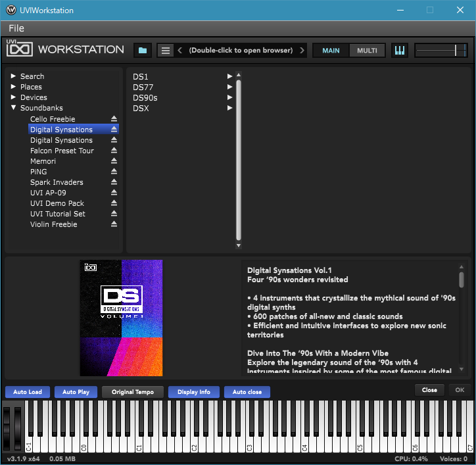Switch to the MAIN tab

[x=331, y=51]
